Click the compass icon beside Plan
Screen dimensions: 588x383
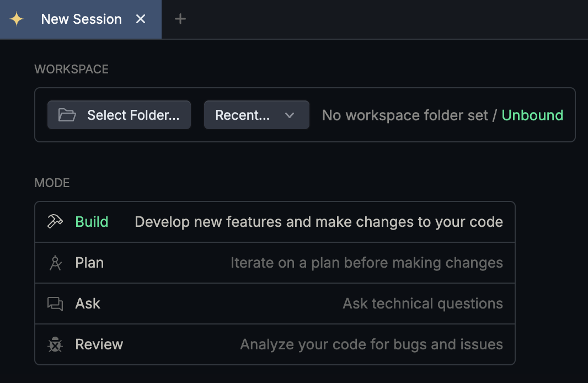(x=55, y=263)
